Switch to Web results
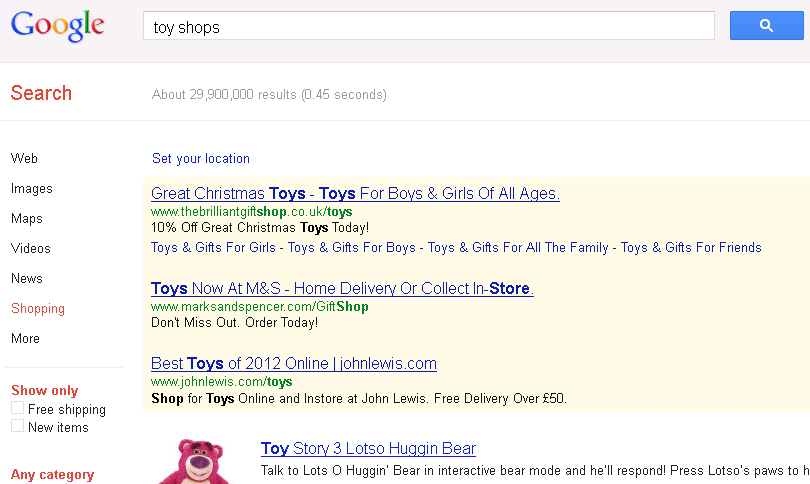Screen dimensions: 810x484 coord(24,158)
